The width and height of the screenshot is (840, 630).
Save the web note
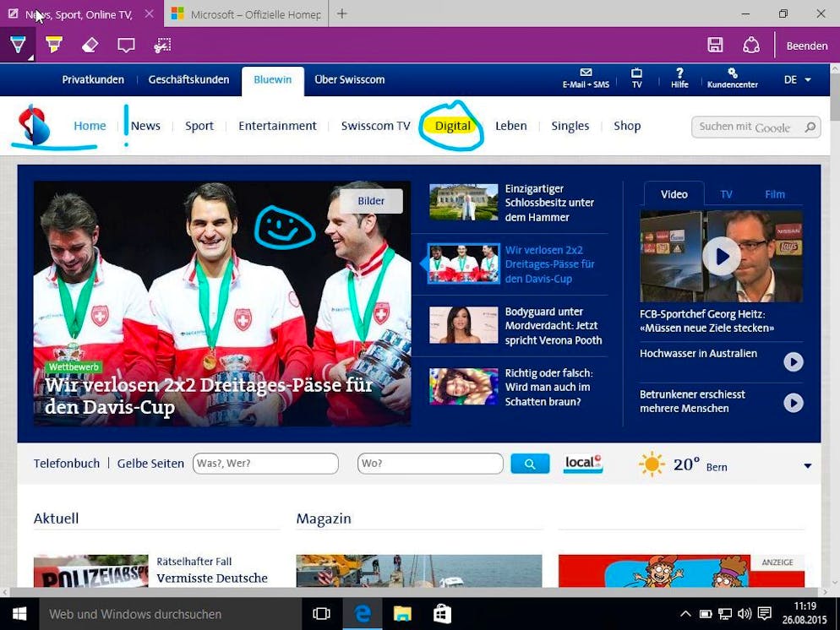point(715,45)
